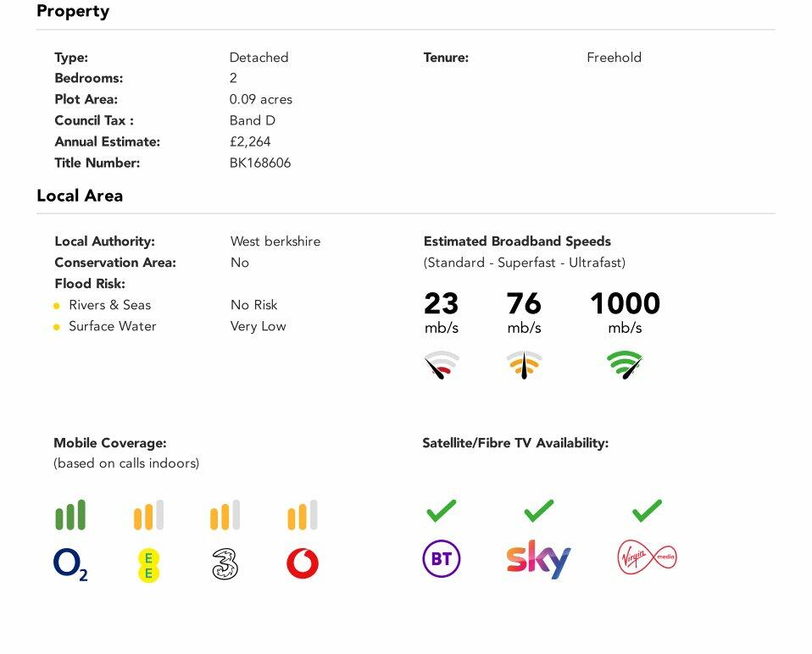Click the yellow bullet beside Rivers & Seas

57,306
